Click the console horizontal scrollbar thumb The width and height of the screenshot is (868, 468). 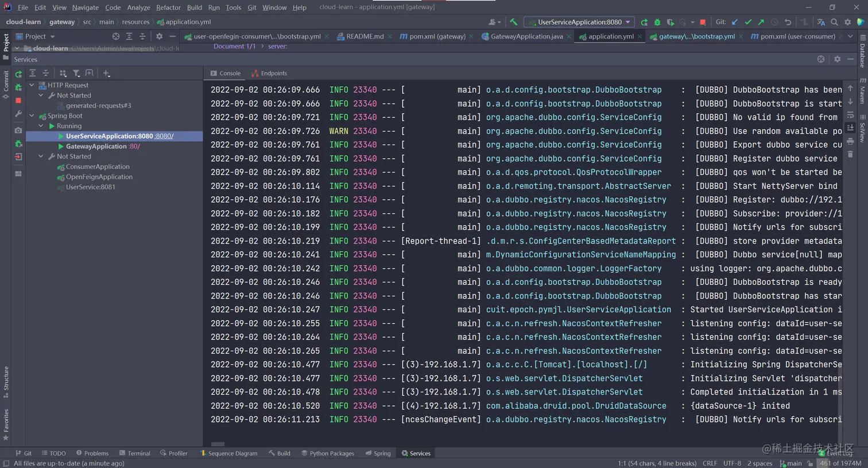coord(218,444)
